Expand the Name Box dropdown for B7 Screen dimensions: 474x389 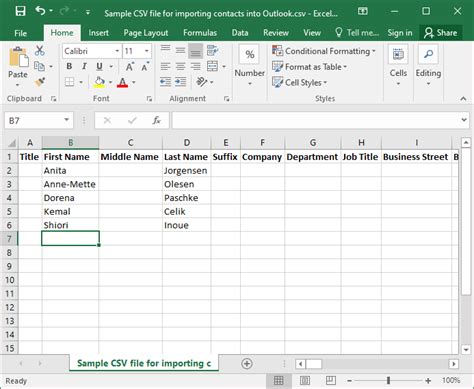(66, 120)
